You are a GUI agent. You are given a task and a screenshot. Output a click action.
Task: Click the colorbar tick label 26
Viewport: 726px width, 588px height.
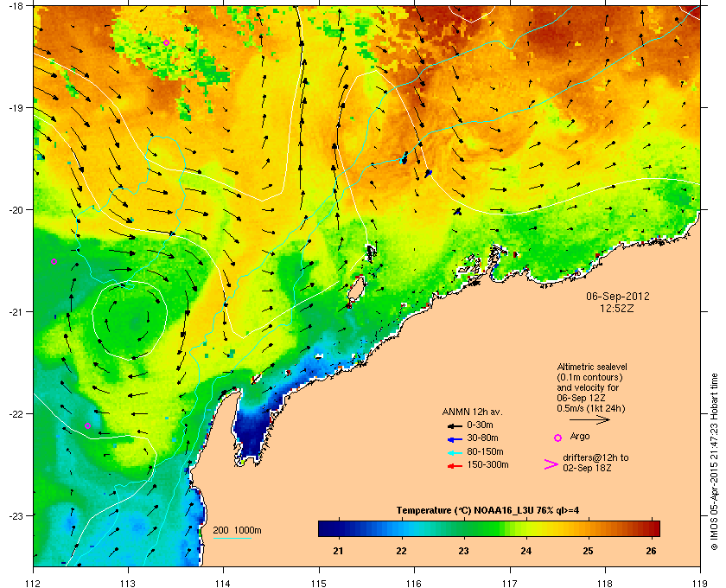coord(651,551)
